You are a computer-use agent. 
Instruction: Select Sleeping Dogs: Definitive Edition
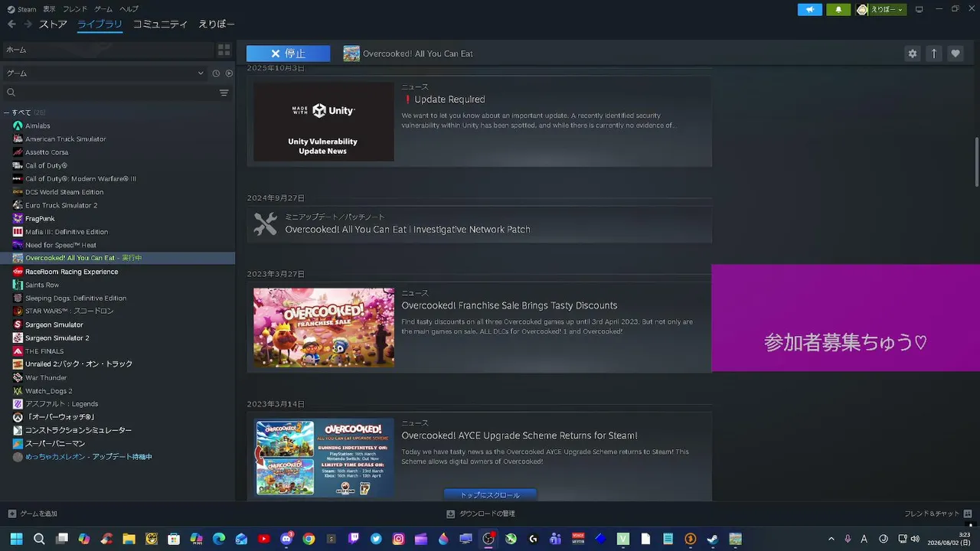(x=76, y=298)
